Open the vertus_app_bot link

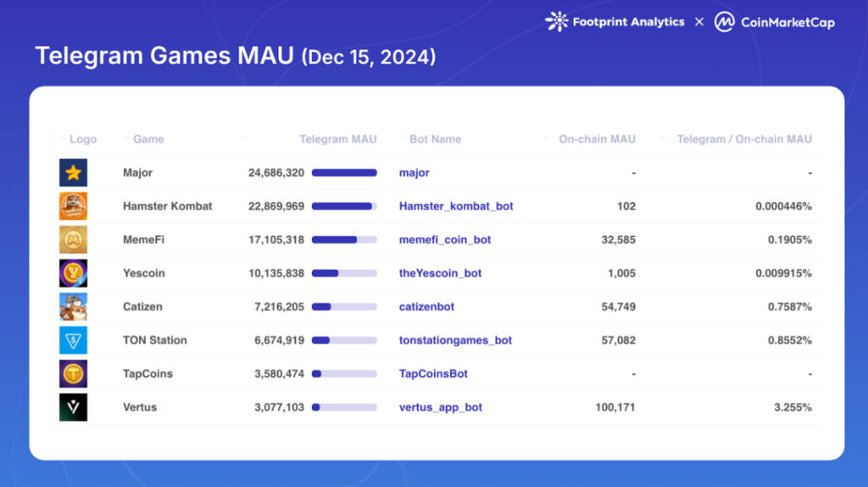tap(441, 407)
